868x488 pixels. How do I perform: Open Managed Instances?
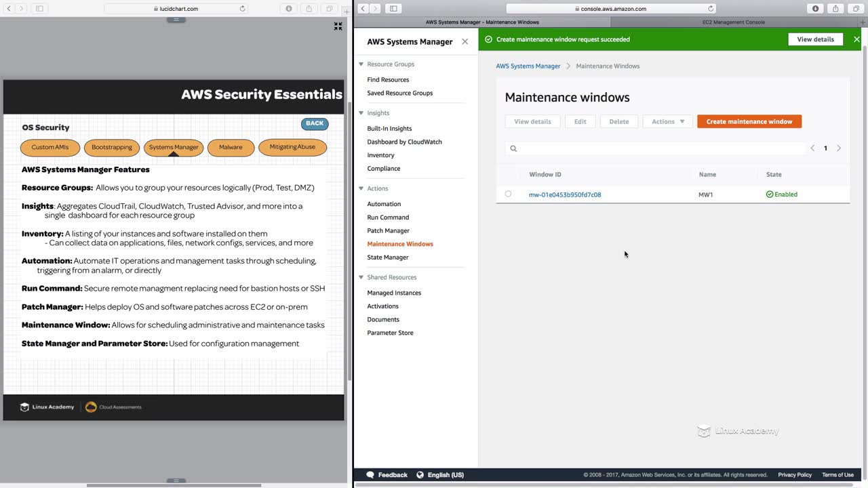(x=394, y=293)
